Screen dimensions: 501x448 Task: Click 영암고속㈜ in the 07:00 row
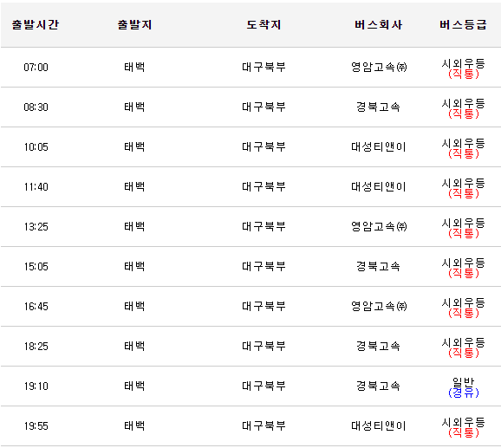[x=379, y=67]
